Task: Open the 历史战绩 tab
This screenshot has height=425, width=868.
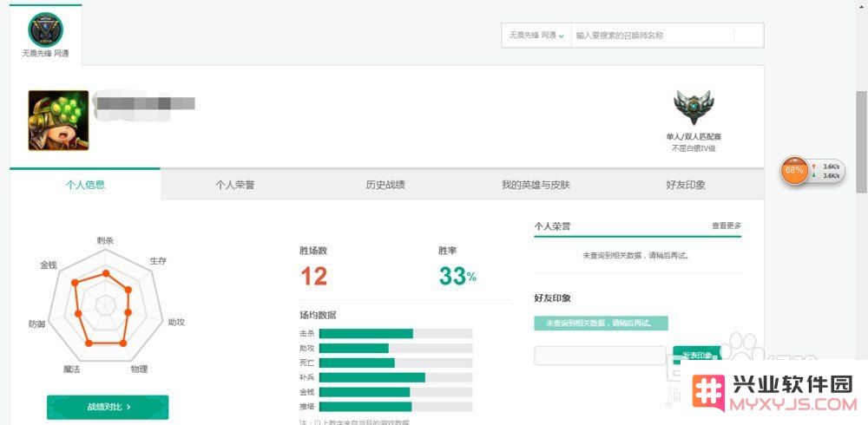Action: coord(385,185)
